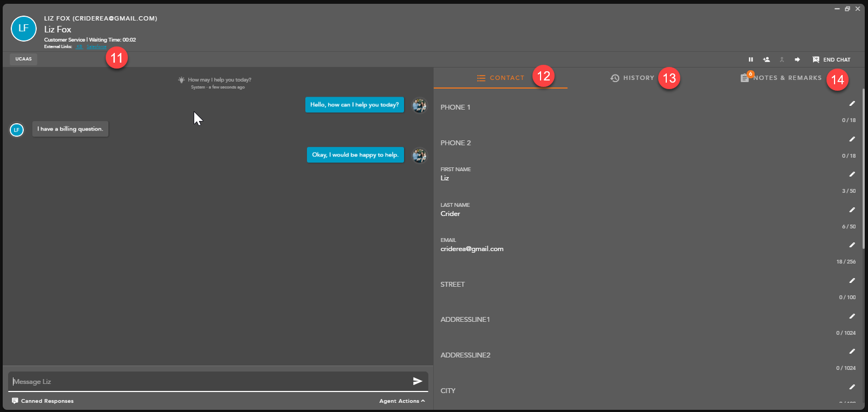Edit the Email field via pencil icon

(x=852, y=245)
